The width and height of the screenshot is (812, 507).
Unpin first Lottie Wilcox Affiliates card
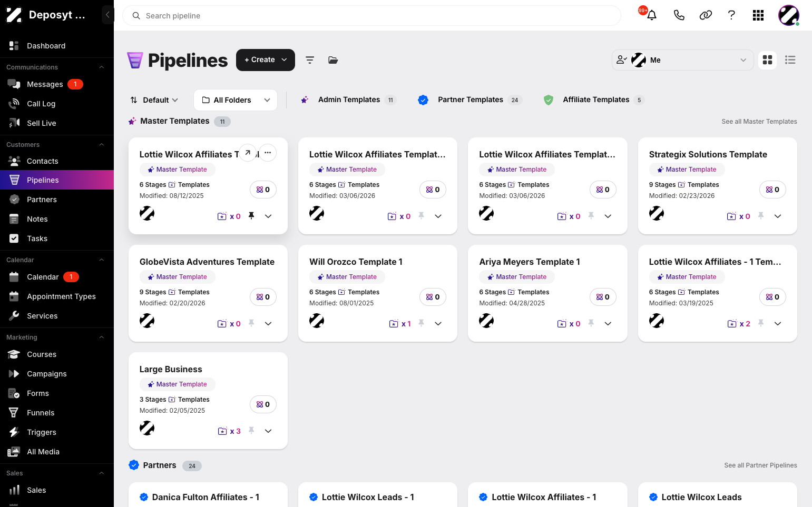[251, 216]
